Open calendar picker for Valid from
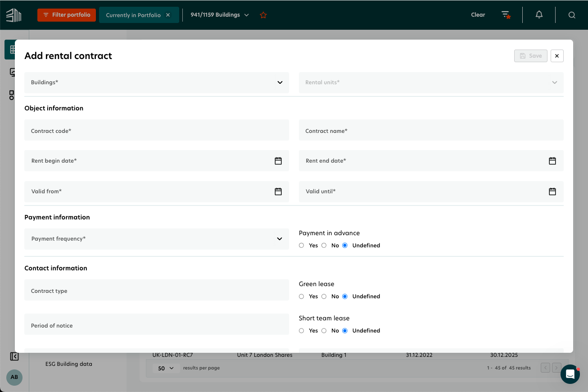 278,191
